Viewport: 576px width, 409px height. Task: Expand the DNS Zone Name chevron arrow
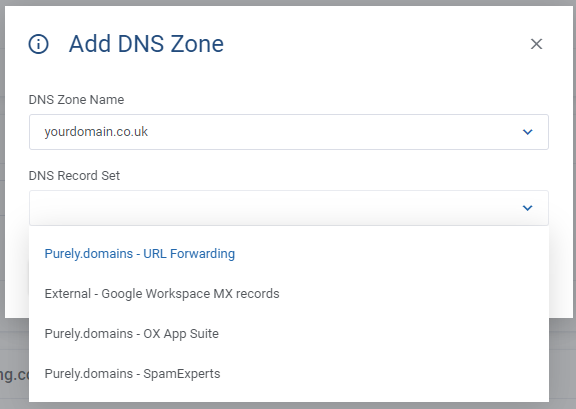528,132
